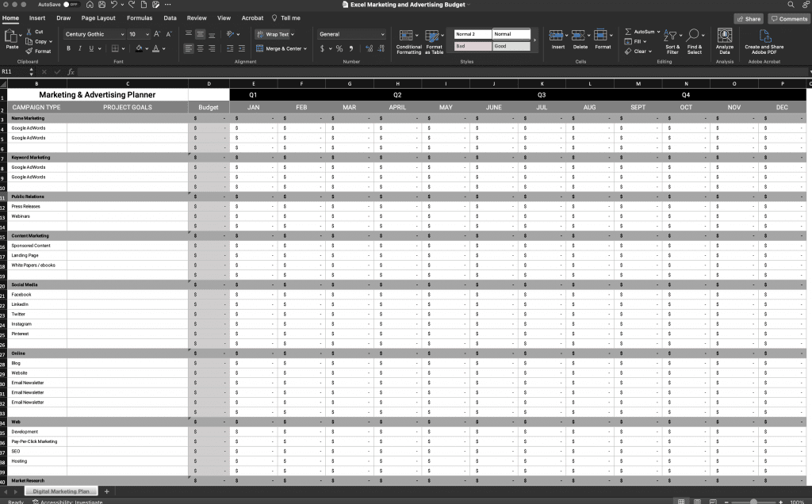
Task: Open the font color dropdown arrow
Action: pos(163,48)
